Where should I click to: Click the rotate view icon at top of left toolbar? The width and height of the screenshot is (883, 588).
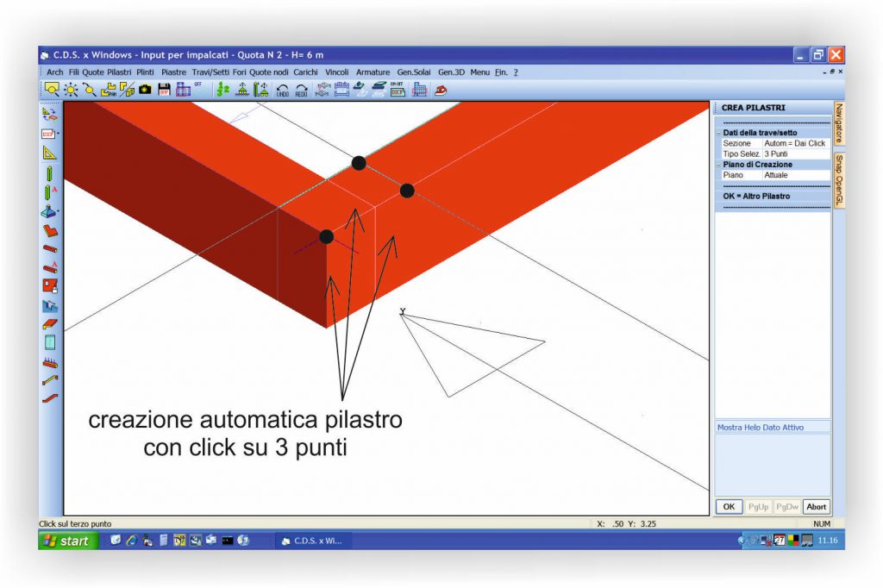pyautogui.click(x=49, y=115)
